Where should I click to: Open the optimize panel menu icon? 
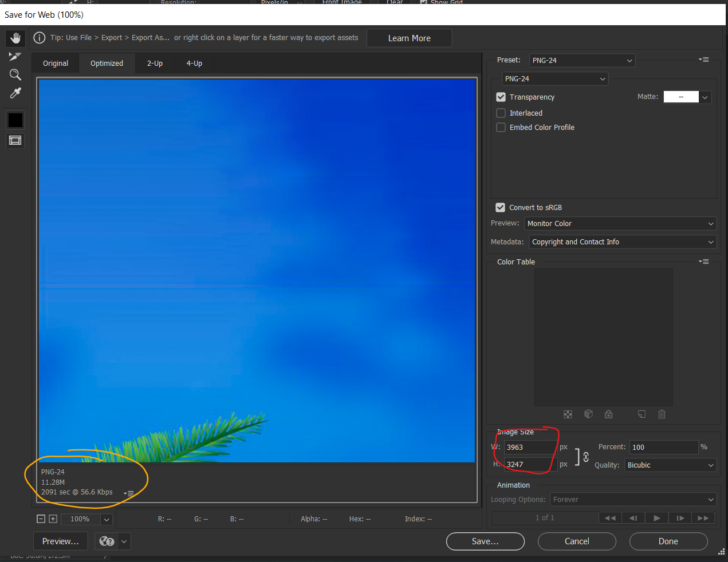(704, 60)
